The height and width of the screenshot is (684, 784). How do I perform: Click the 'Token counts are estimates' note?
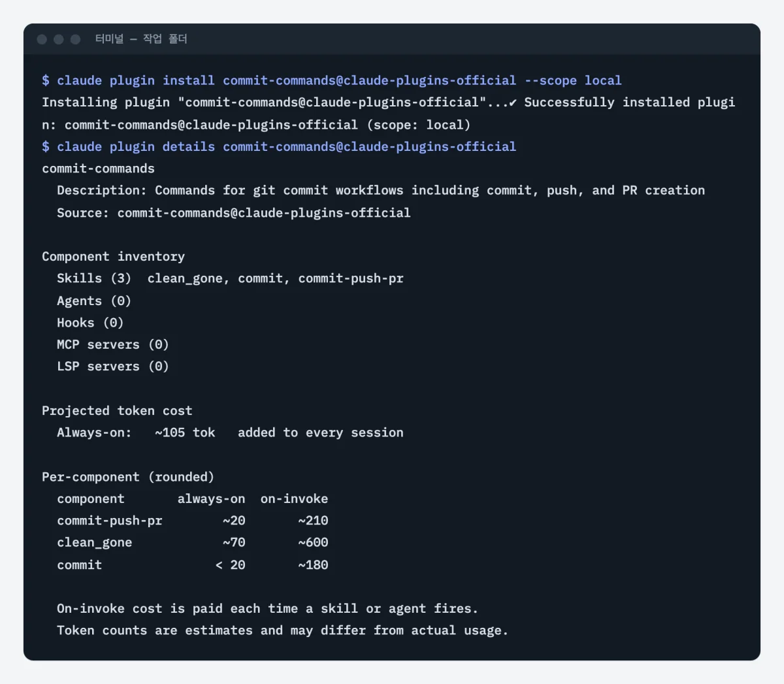282,631
